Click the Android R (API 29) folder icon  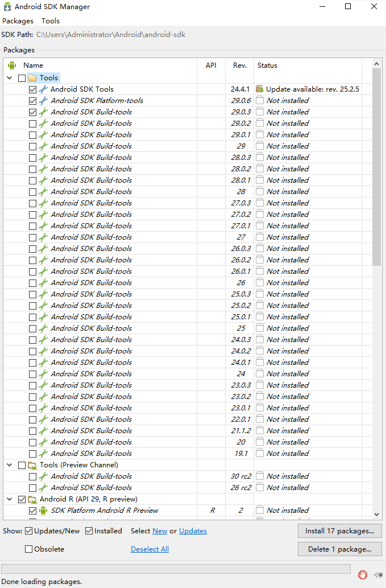tap(32, 499)
